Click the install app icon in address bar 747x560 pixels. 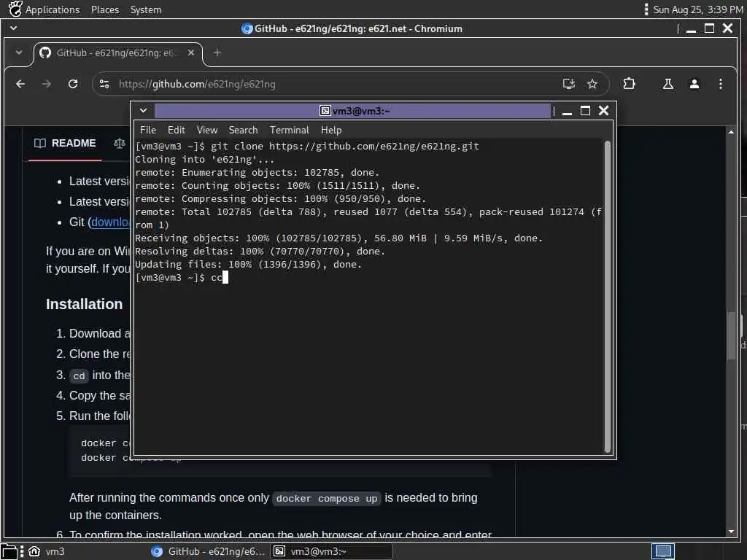tap(568, 85)
